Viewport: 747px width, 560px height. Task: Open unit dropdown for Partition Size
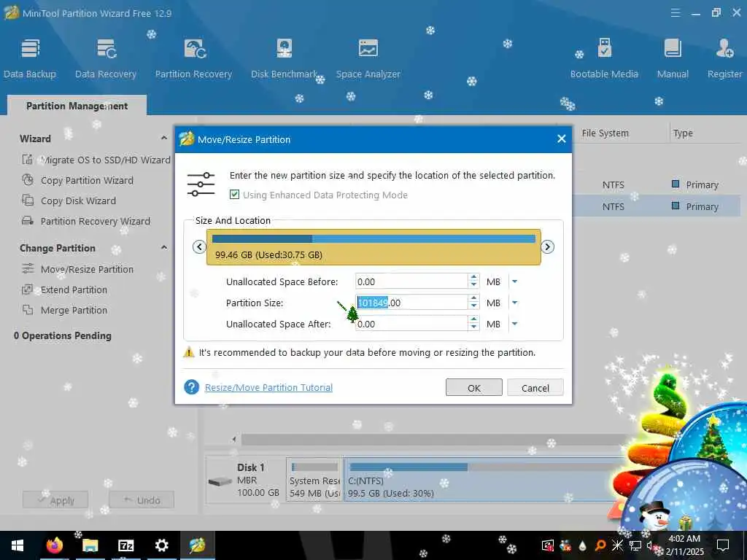(x=514, y=303)
